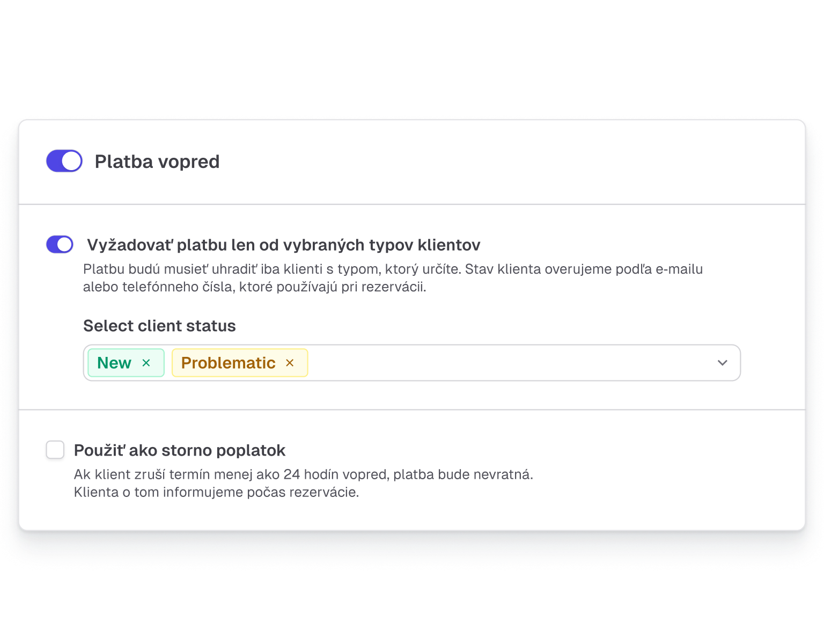Select the yellow "Problematic" tag label
This screenshot has width=824, height=644.
click(228, 363)
